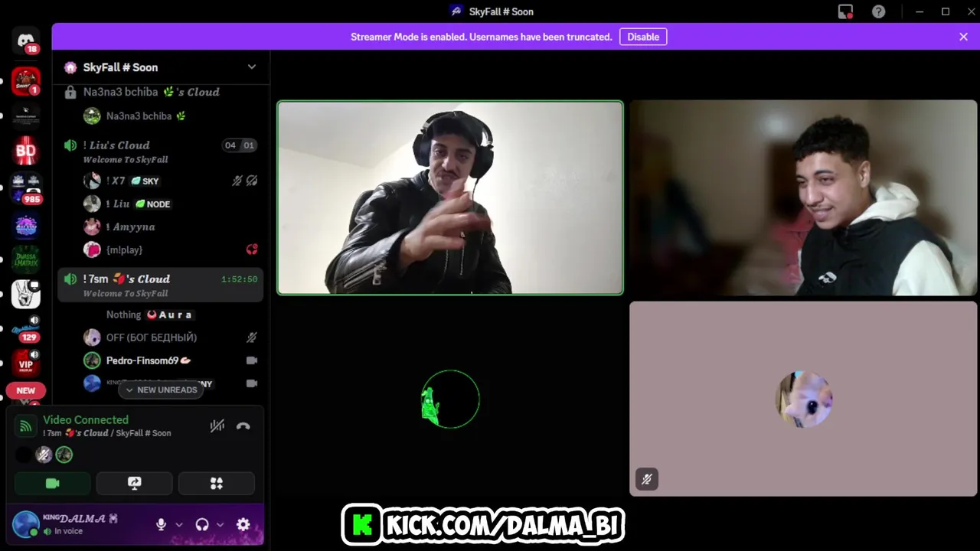The image size is (980, 551).
Task: Open ! 7sm's Cloud voice channel
Action: click(x=161, y=285)
